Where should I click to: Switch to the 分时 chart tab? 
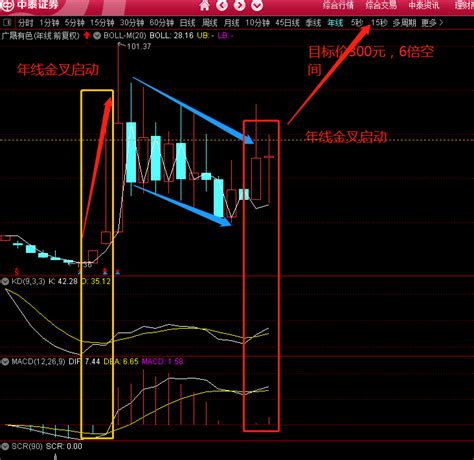pos(26,23)
